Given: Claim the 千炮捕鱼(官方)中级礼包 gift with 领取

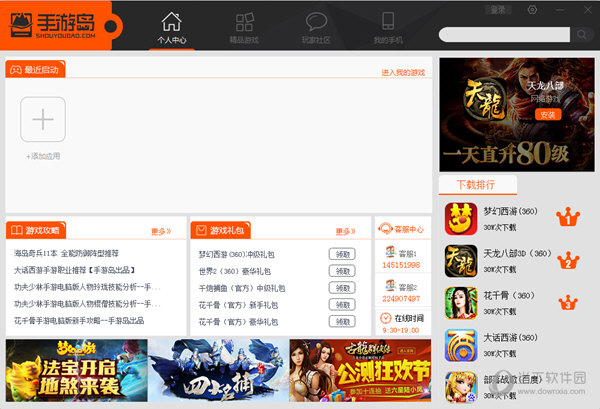Looking at the screenshot, I should (x=341, y=288).
